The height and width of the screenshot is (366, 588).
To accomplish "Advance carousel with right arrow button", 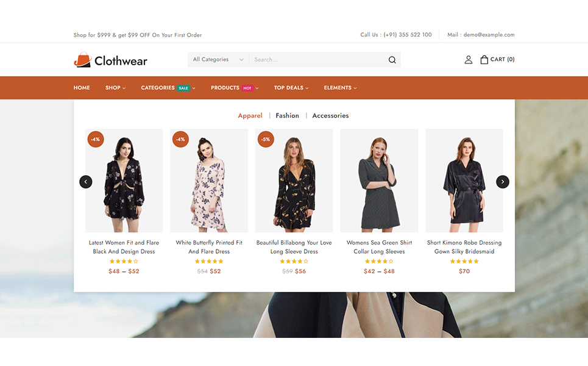I will tap(502, 182).
